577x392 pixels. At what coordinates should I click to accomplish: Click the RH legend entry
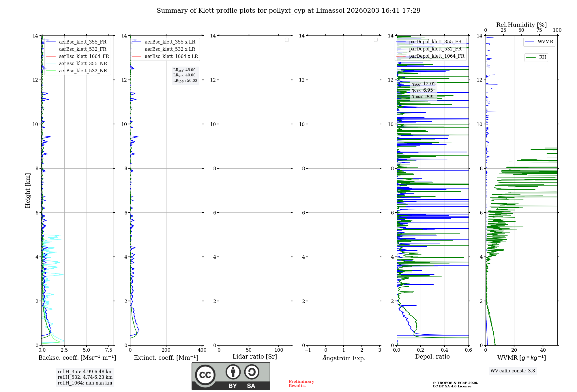(x=542, y=57)
